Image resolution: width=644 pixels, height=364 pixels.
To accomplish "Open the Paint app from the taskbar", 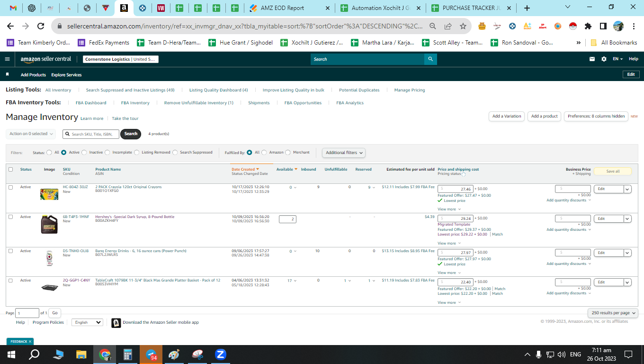I will [x=174, y=355].
